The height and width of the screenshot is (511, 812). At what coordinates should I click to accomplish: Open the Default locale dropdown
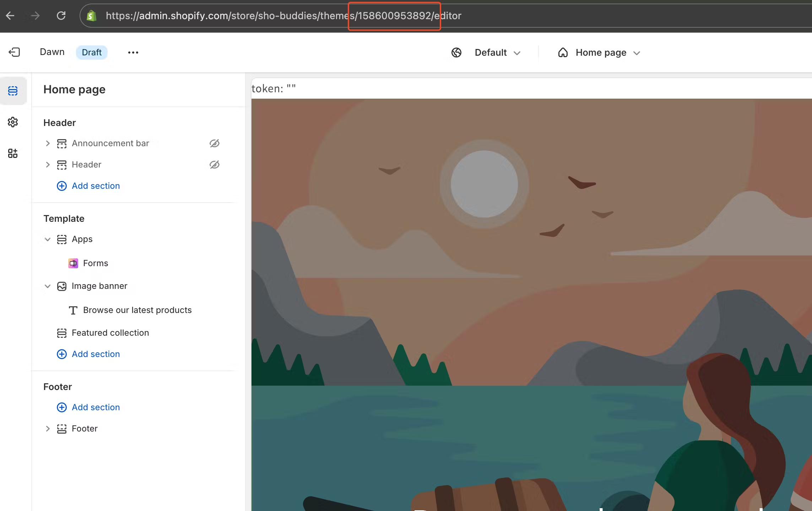pyautogui.click(x=497, y=52)
